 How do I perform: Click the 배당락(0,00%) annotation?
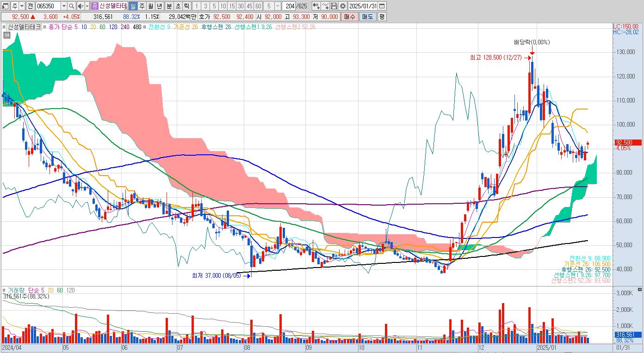pyautogui.click(x=532, y=42)
